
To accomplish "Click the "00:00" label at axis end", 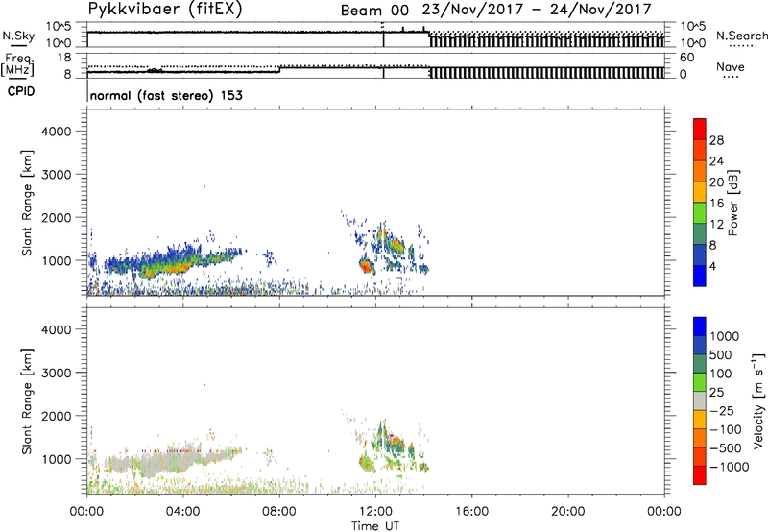I will coord(664,512).
